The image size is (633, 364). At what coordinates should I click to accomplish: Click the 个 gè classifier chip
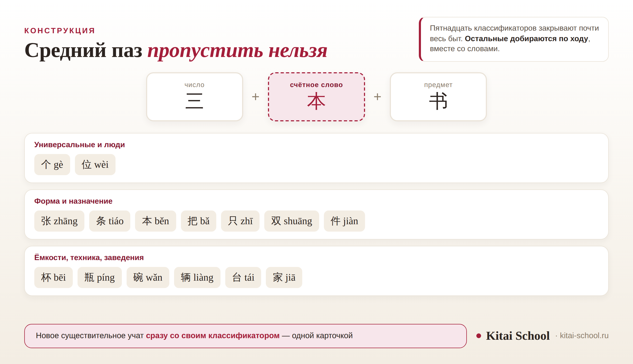point(52,165)
